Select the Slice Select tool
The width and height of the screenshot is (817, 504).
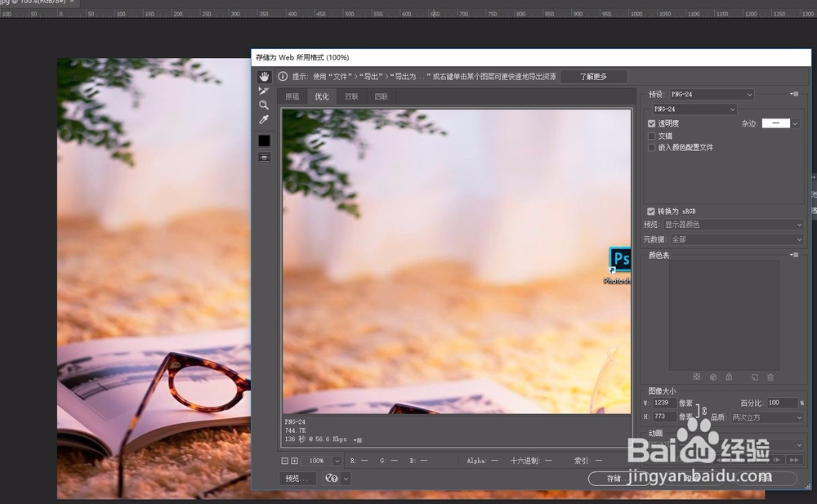click(x=264, y=91)
